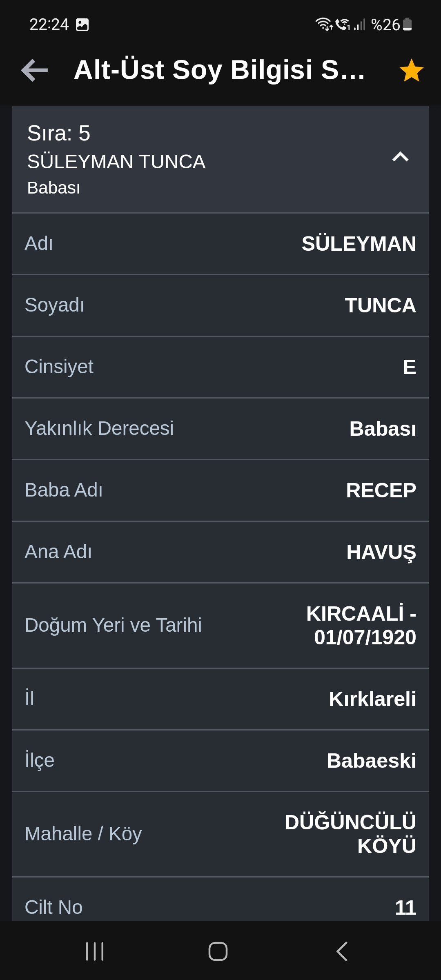441x980 pixels.
Task: Select the Adı row showing SÜLEYMAN
Action: 220,244
